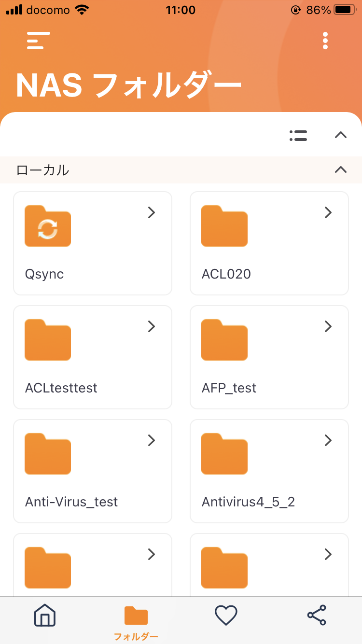Open the hamburger side menu
Viewport: 362px width, 644px height.
pyautogui.click(x=38, y=41)
